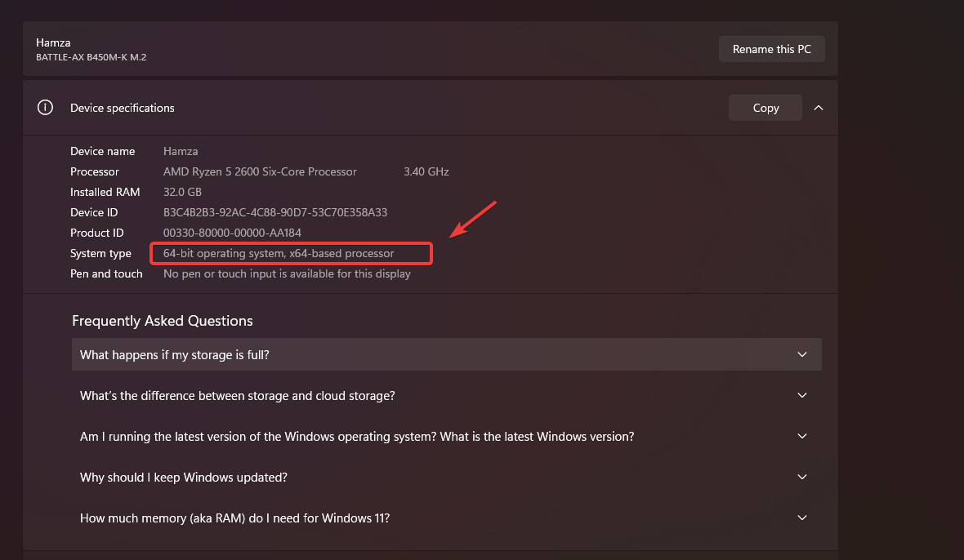Viewport: 964px width, 560px height.
Task: Click the info icon beside Device specifications
Action: click(46, 108)
